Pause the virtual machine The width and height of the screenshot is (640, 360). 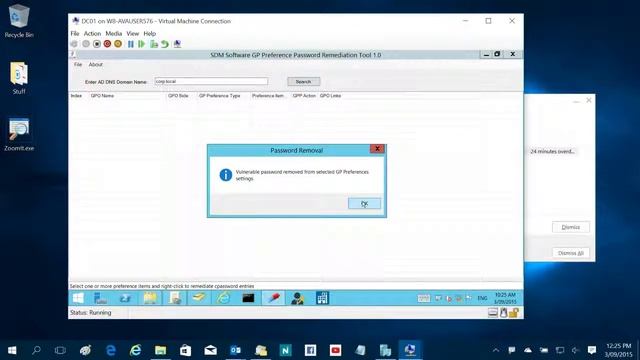pyautogui.click(x=131, y=44)
